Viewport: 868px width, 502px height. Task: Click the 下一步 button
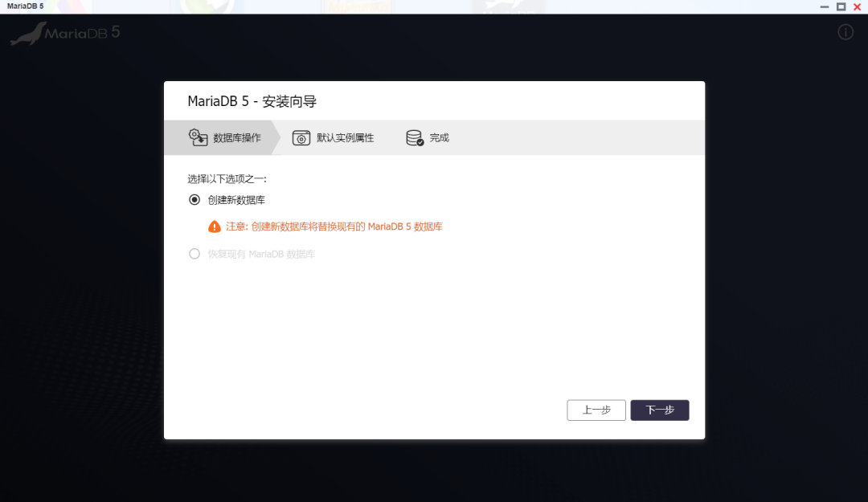pyautogui.click(x=660, y=410)
